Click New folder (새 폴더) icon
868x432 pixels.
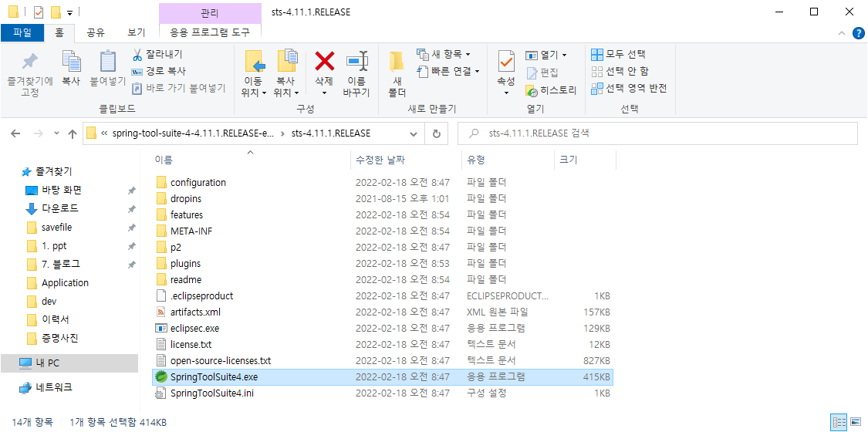tap(397, 62)
